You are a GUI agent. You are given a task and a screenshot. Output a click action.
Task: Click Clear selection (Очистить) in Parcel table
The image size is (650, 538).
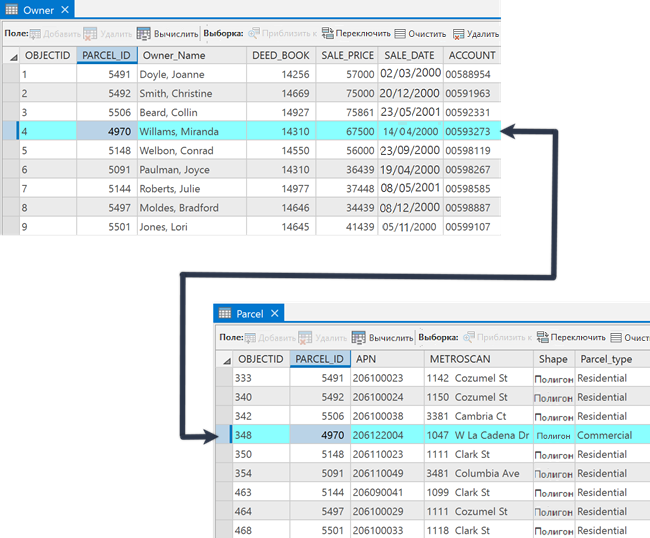(x=630, y=338)
